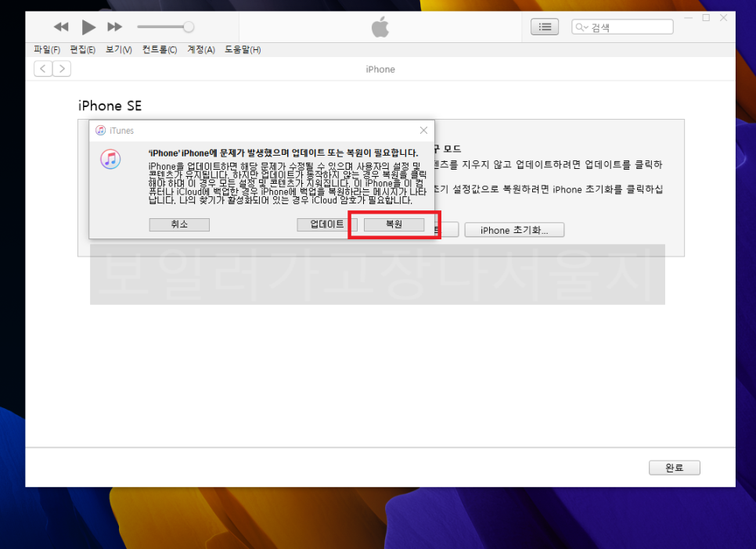The width and height of the screenshot is (756, 549).
Task: Click the fast-forward next track button
Action: pyautogui.click(x=115, y=27)
